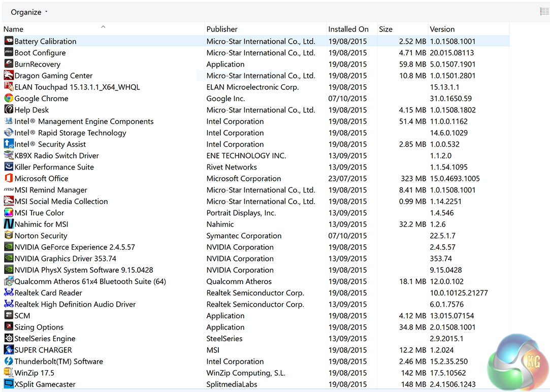
Task: Click the Microsoft Office icon
Action: click(9, 178)
